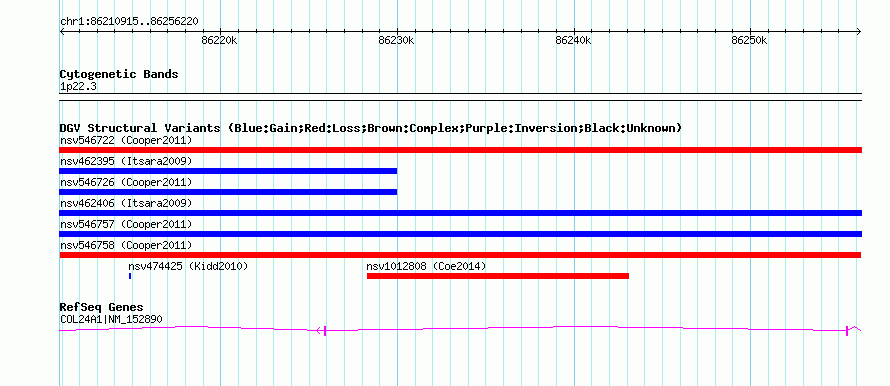Click the blue gain bar under nsv546726
Viewport: 890px width, 386px height.
[228, 192]
